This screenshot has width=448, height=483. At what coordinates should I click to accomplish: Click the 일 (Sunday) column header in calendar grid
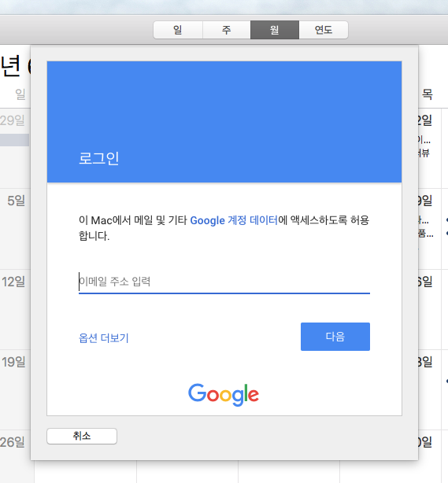pyautogui.click(x=20, y=94)
